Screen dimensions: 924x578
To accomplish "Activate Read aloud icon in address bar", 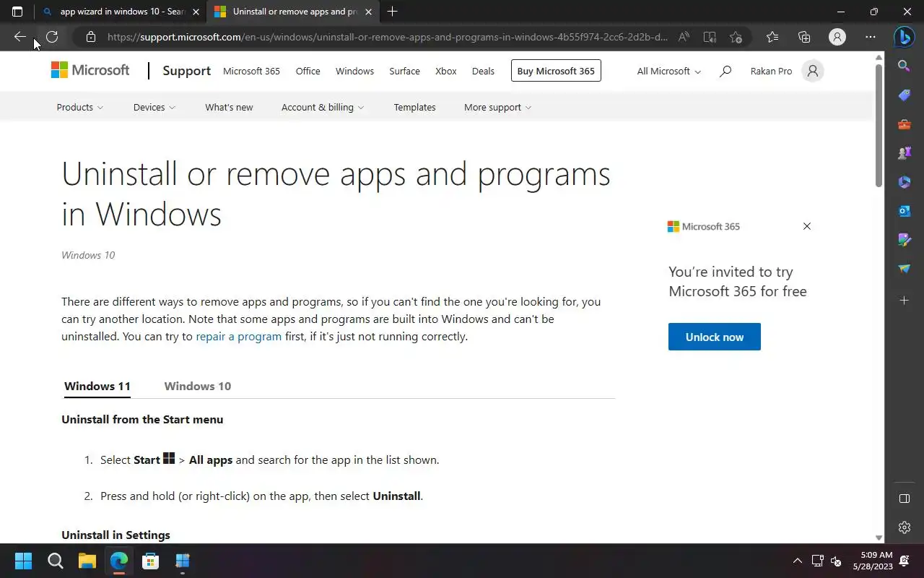I will (684, 37).
